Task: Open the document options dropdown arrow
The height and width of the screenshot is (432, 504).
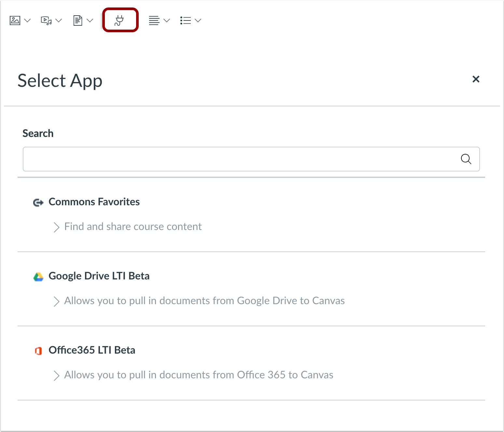Action: pos(90,20)
